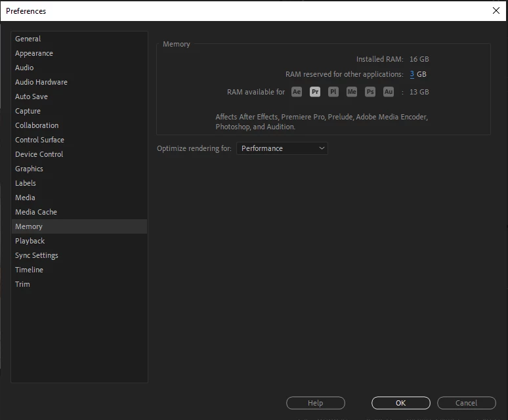Image resolution: width=508 pixels, height=420 pixels.
Task: Click the Prelude (Pl) icon
Action: pos(333,92)
